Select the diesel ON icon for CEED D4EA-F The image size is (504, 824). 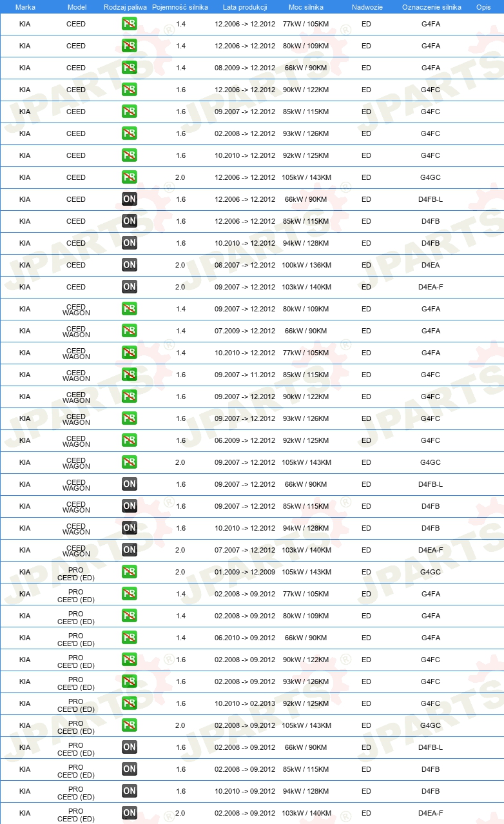point(130,287)
